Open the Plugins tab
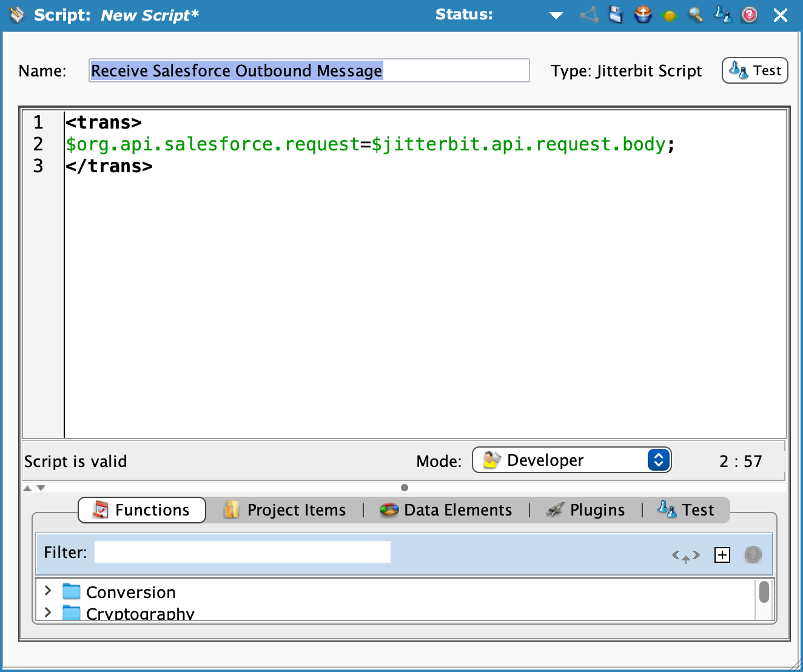This screenshot has width=803, height=672. (585, 510)
